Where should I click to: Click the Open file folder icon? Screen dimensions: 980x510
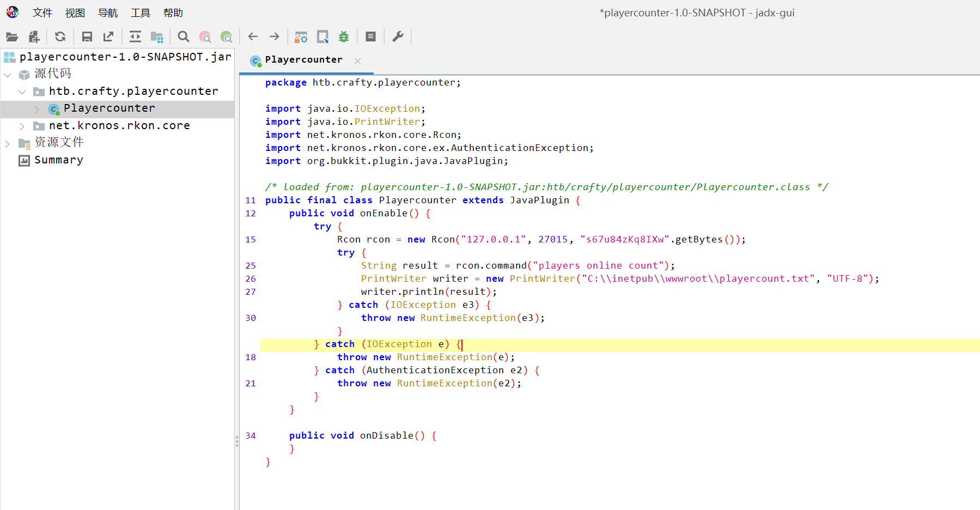12,37
